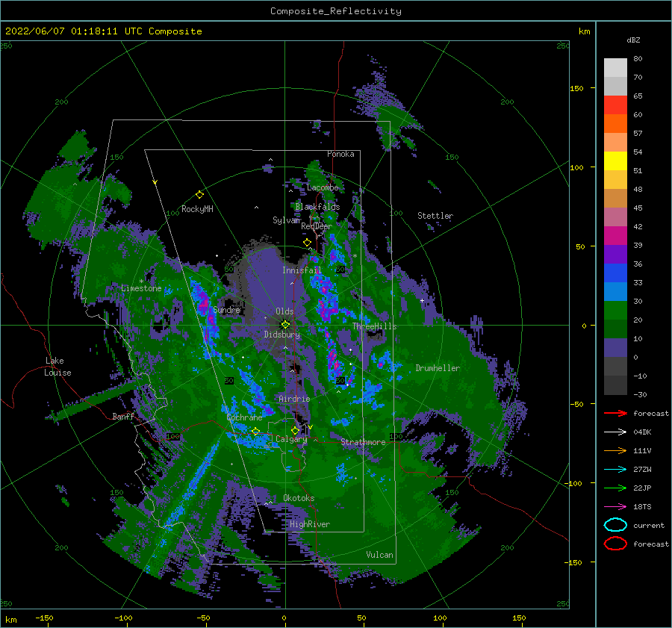Click the Okotoks map label

tap(299, 498)
